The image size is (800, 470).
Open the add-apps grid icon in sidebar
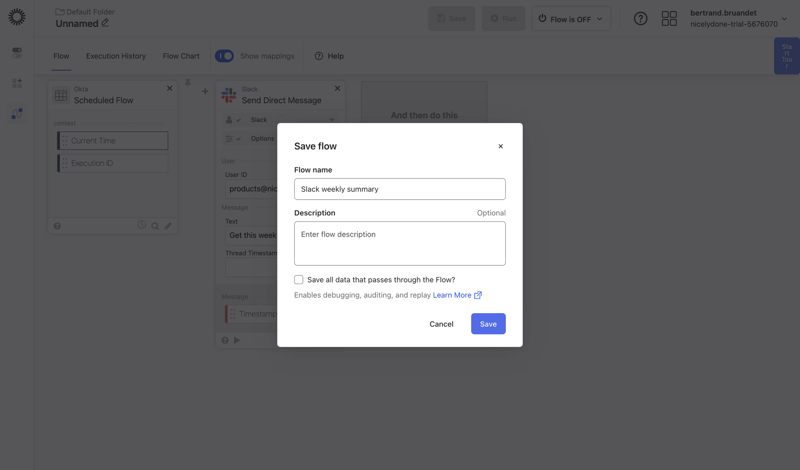(x=17, y=83)
